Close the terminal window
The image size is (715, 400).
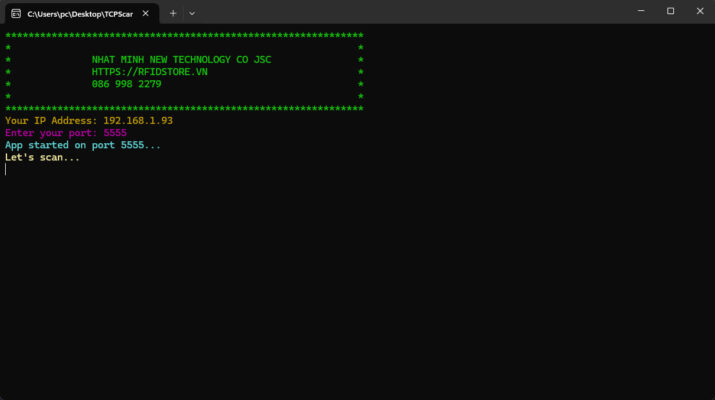point(700,11)
